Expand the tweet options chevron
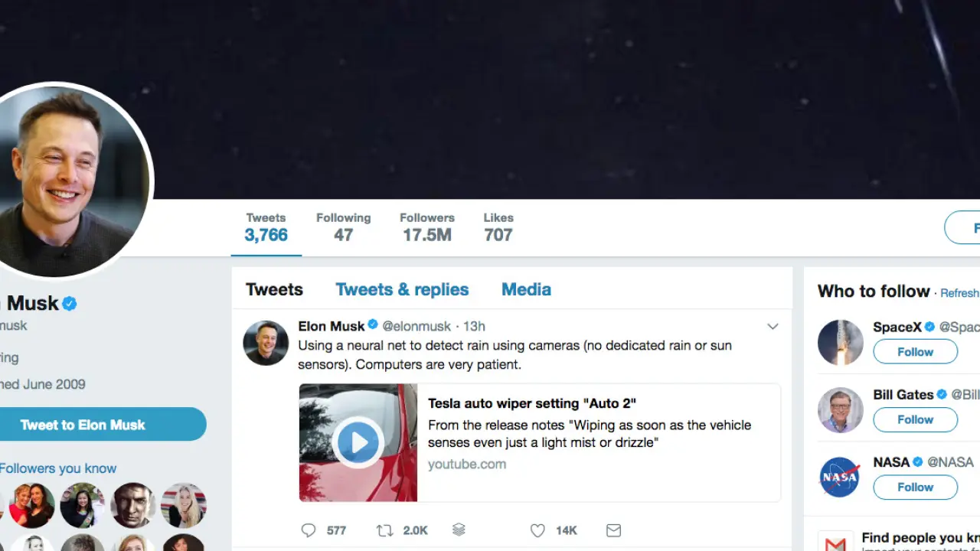980x551 pixels. pos(773,327)
